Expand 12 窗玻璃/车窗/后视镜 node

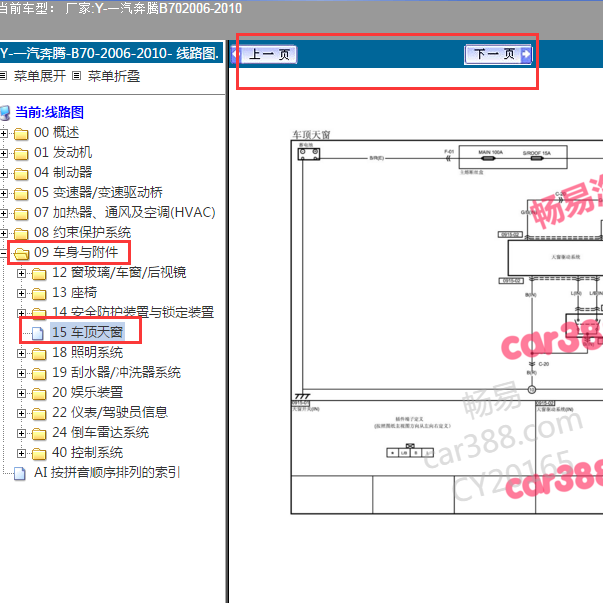[x=22, y=273]
